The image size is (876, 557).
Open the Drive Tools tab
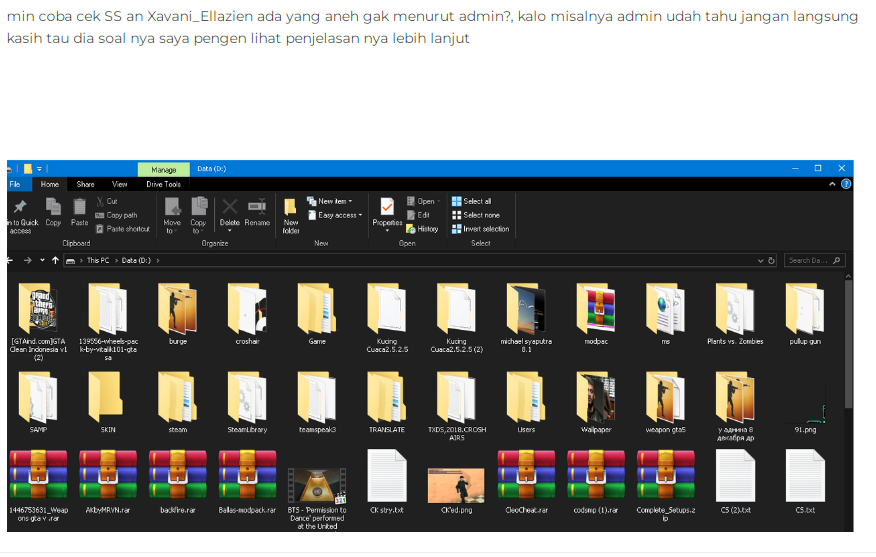click(163, 184)
